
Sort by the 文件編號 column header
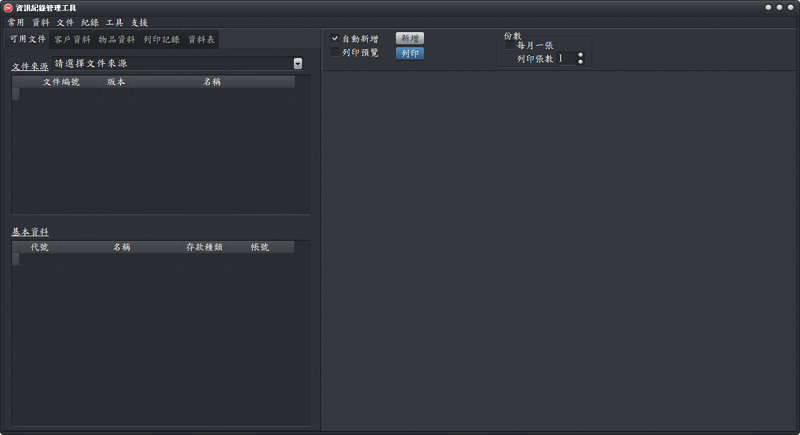61,82
